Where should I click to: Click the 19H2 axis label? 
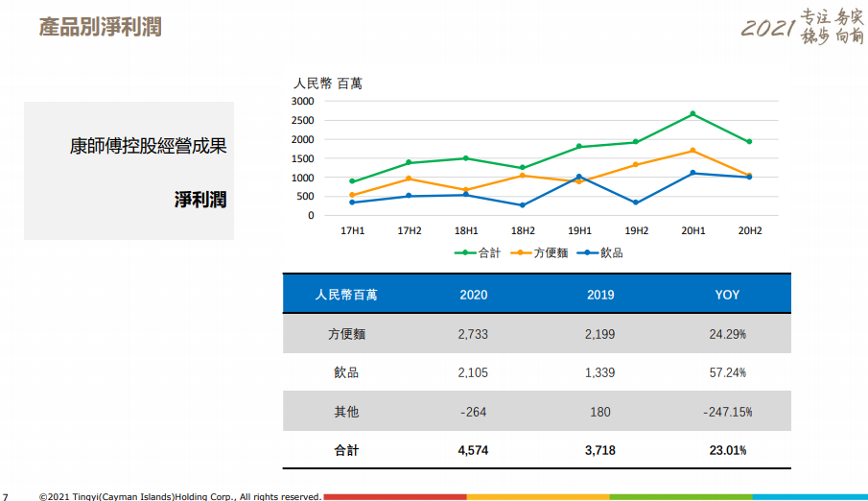(637, 230)
